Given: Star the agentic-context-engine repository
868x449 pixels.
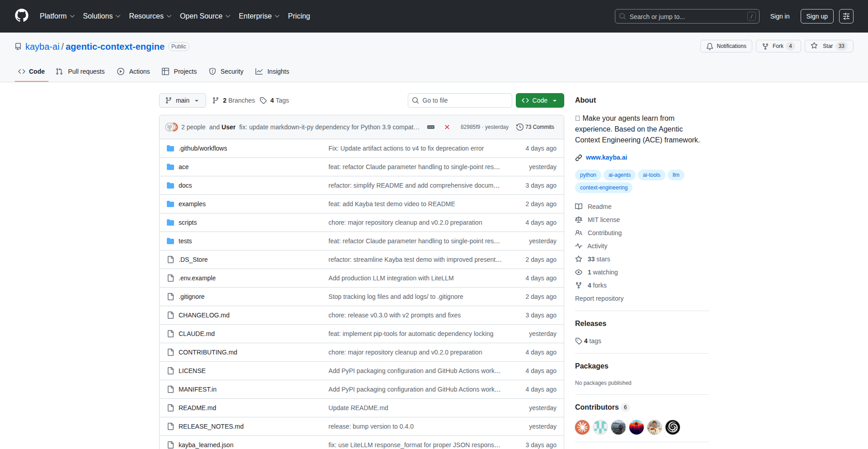Looking at the screenshot, I should coord(829,46).
